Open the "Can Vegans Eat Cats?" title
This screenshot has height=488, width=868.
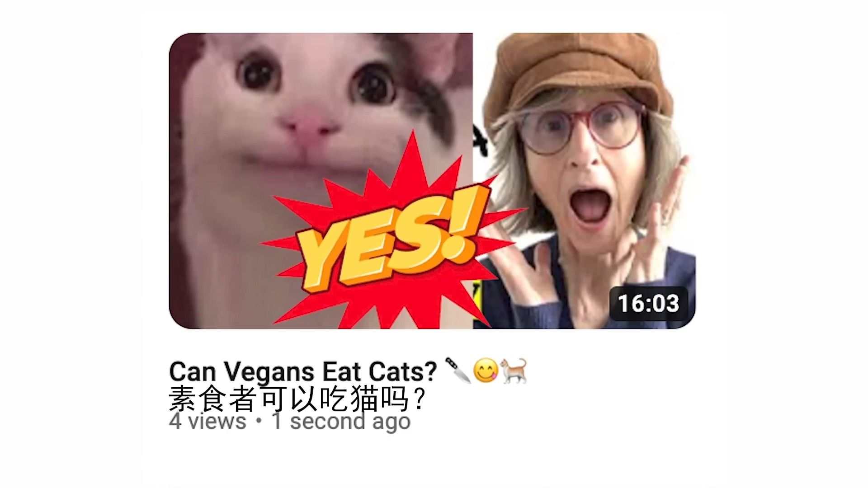pos(303,371)
